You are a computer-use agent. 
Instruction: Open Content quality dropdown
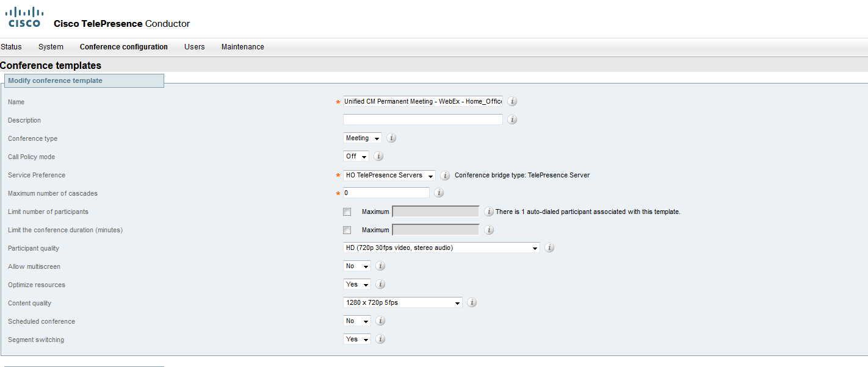[x=403, y=303]
